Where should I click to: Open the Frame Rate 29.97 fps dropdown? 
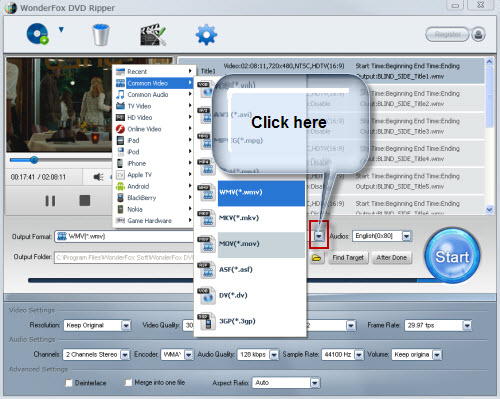pos(467,325)
